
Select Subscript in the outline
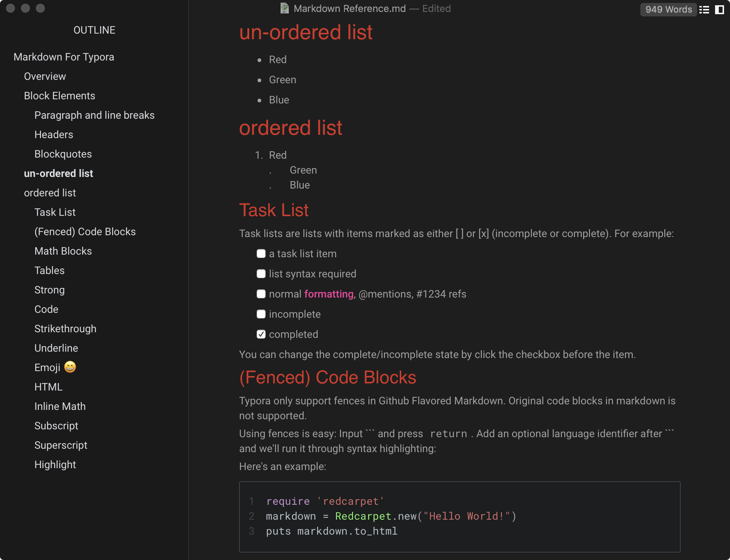pyautogui.click(x=56, y=426)
